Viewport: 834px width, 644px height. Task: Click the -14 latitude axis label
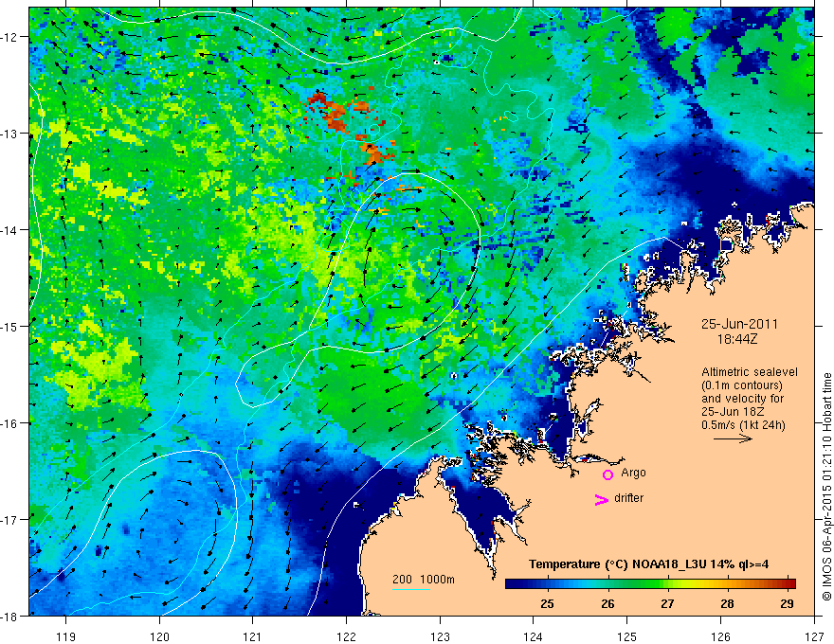[x=9, y=230]
